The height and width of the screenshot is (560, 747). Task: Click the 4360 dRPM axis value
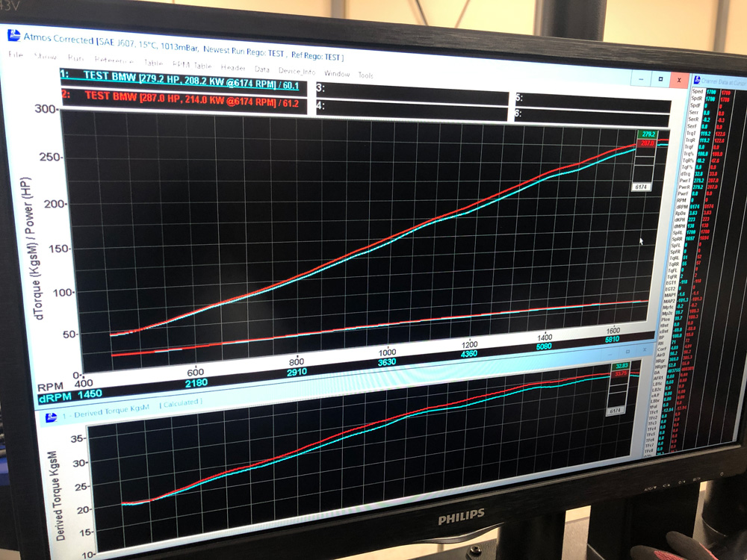(x=469, y=354)
